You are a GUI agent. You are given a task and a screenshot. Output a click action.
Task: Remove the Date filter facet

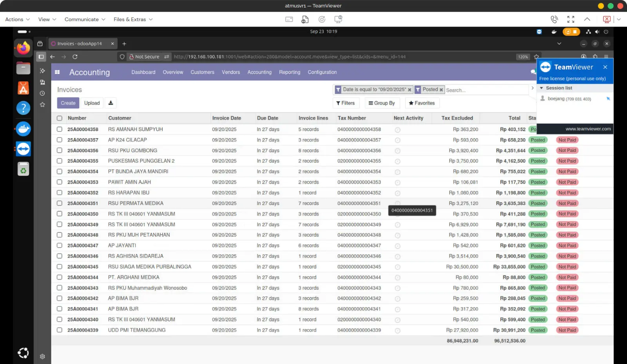pyautogui.click(x=410, y=90)
